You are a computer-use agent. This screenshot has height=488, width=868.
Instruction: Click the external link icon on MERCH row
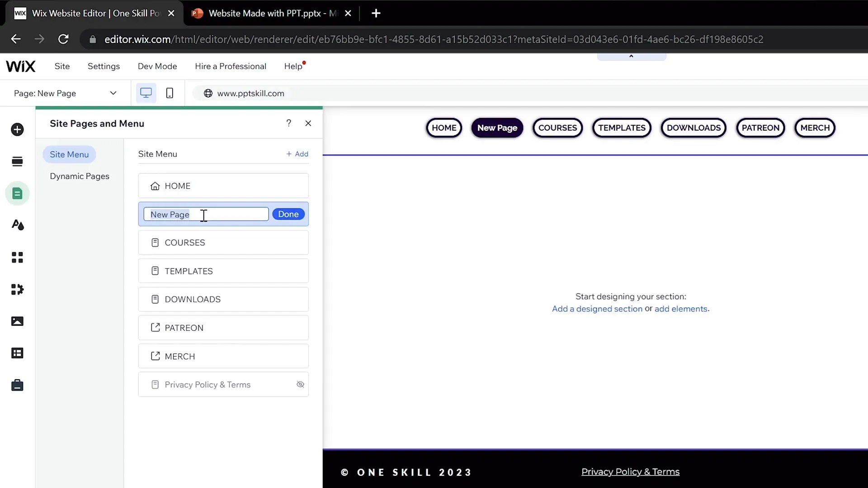point(155,356)
